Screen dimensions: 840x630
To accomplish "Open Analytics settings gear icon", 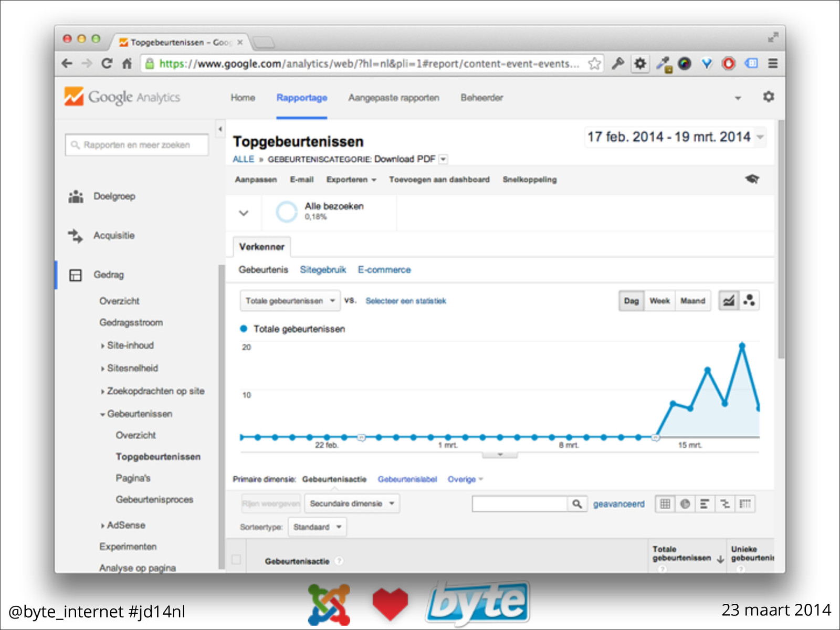I will pyautogui.click(x=769, y=97).
